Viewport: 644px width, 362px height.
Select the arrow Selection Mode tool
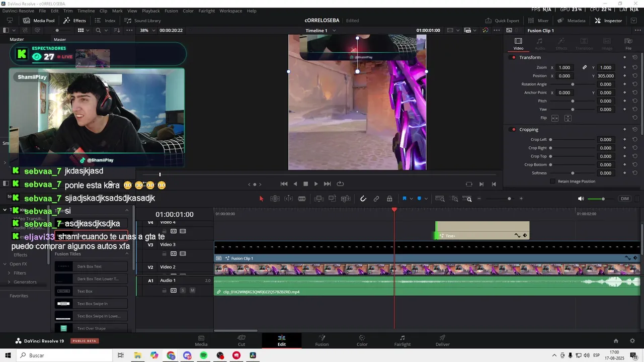(261, 199)
